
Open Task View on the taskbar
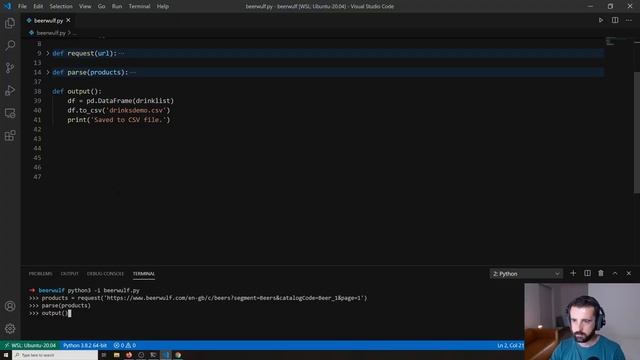point(104,355)
